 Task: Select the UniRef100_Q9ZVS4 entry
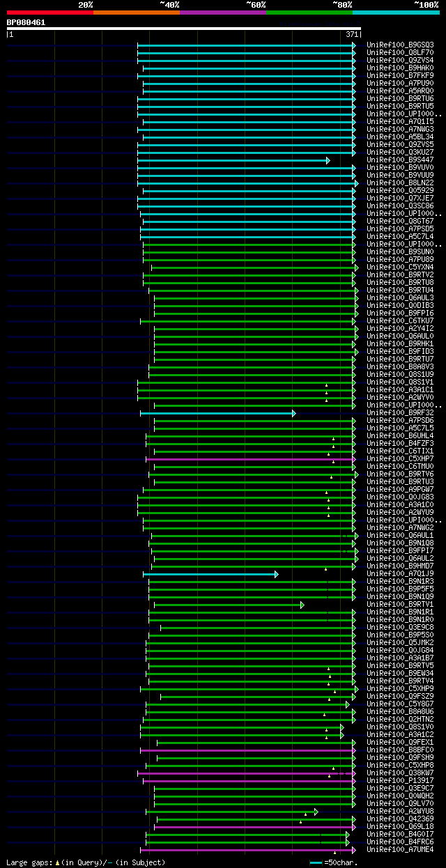point(401,60)
